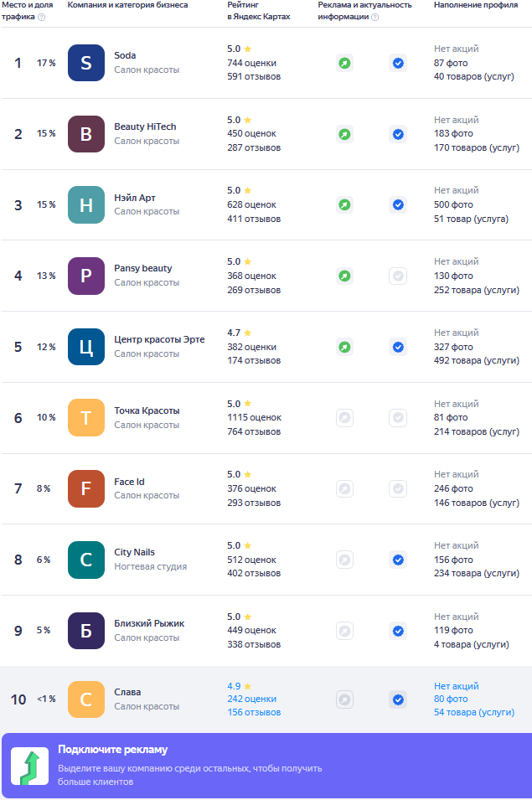Open the Близкий Рыжик company name
Viewport: 532px width, 800px height.
tap(149, 623)
